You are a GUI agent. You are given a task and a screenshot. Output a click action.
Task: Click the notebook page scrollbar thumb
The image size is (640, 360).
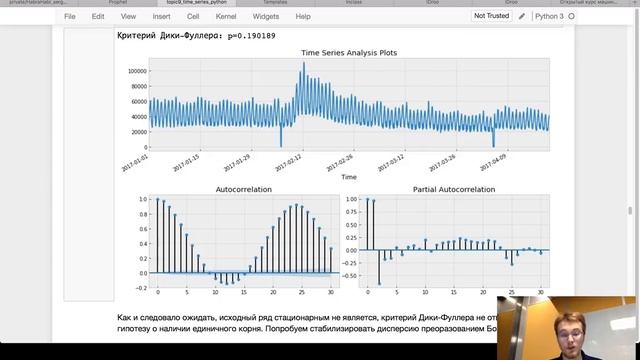(630, 211)
